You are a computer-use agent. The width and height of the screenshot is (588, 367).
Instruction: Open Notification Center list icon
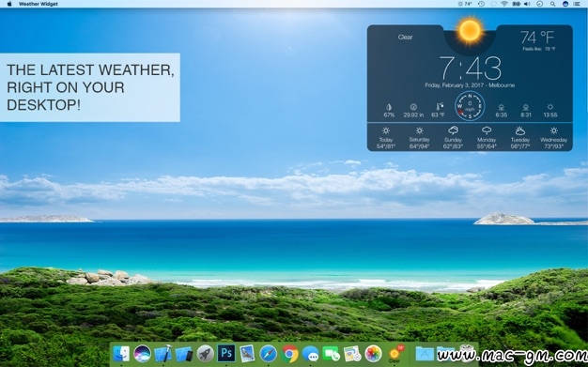[578, 4]
